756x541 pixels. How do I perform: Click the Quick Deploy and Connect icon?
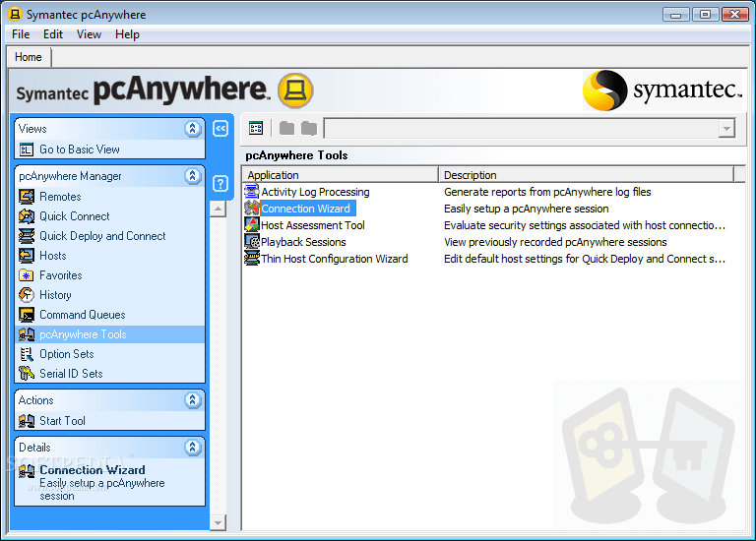tap(26, 236)
